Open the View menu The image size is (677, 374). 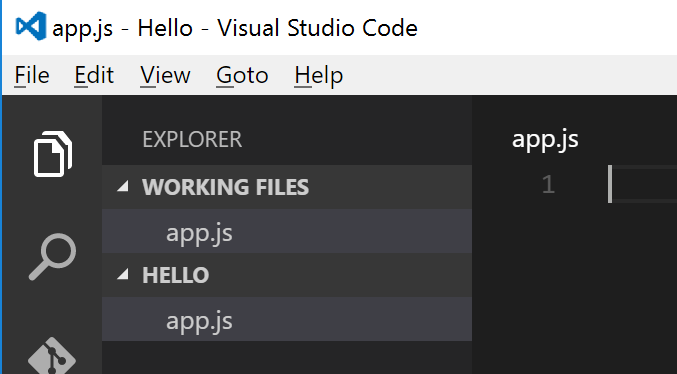165,75
